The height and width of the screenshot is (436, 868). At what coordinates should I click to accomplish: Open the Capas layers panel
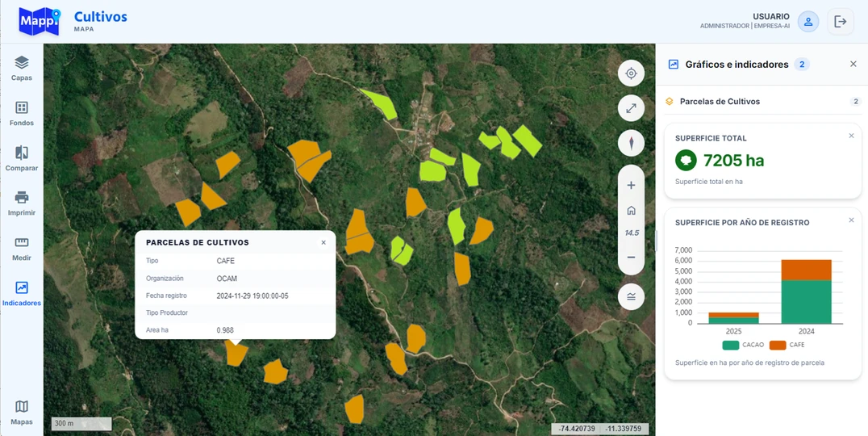[22, 68]
